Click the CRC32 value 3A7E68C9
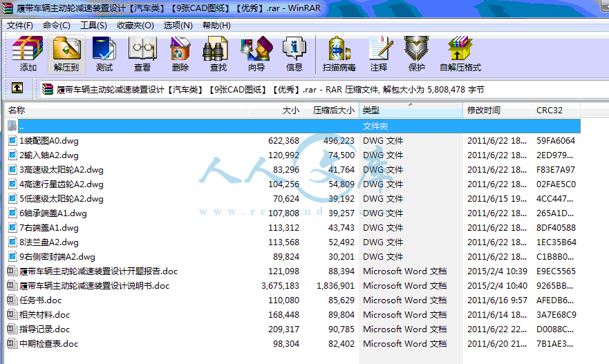The image size is (609, 364). tap(556, 315)
